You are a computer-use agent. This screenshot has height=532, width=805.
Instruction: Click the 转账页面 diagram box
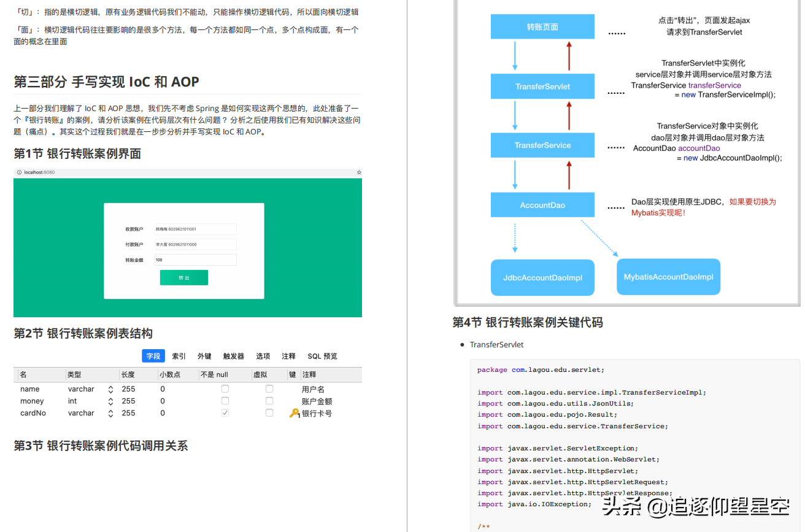click(x=542, y=27)
